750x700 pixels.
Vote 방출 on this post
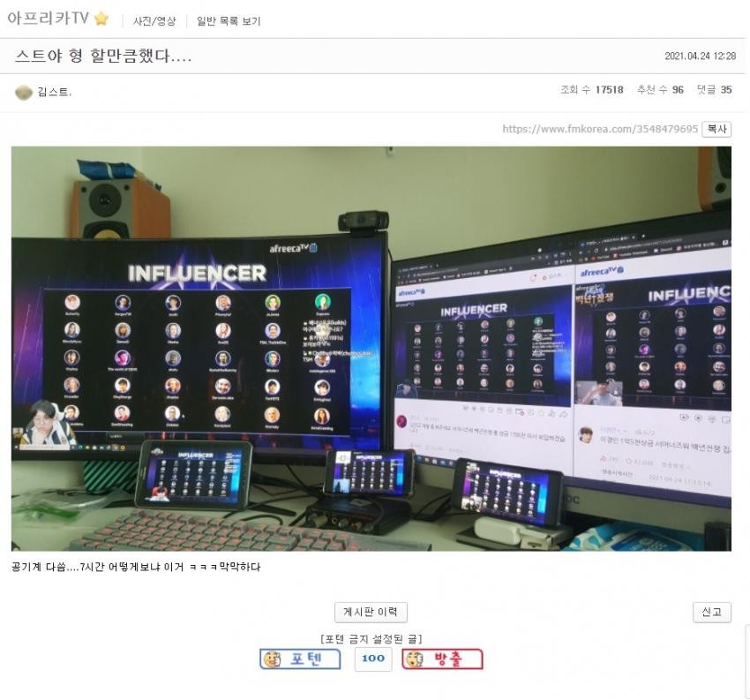click(442, 659)
